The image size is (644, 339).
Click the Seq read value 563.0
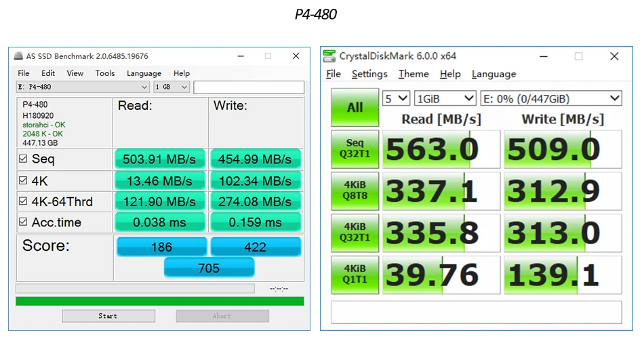click(441, 149)
